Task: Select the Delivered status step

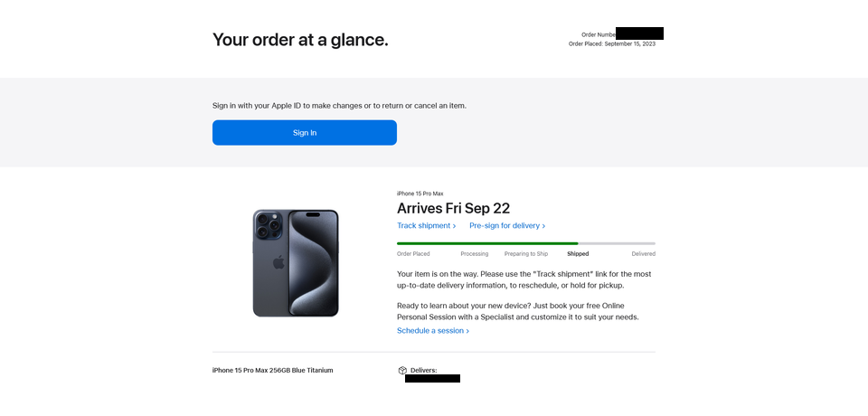Action: [x=643, y=254]
